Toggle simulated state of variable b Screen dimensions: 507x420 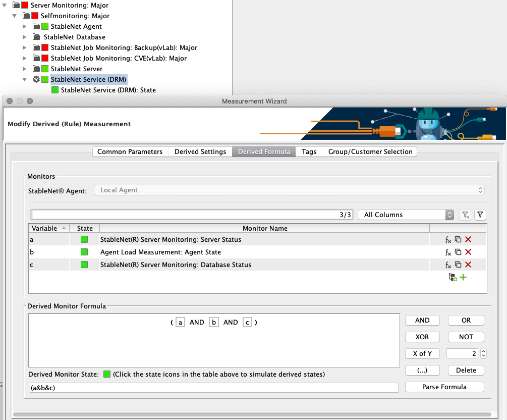click(x=84, y=252)
